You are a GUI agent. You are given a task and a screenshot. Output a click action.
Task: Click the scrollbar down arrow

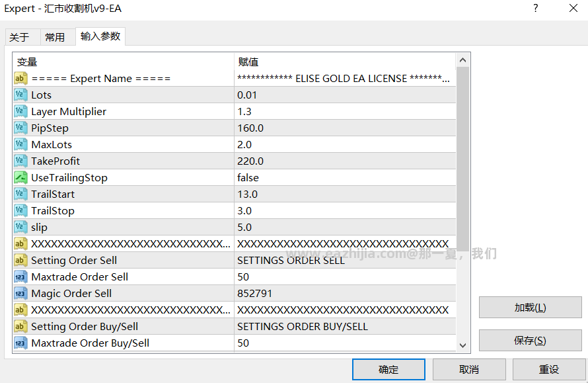tap(462, 345)
